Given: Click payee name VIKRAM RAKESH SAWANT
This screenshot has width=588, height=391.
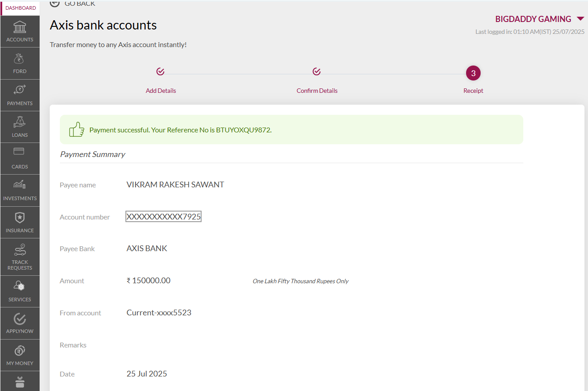Looking at the screenshot, I should 175,185.
